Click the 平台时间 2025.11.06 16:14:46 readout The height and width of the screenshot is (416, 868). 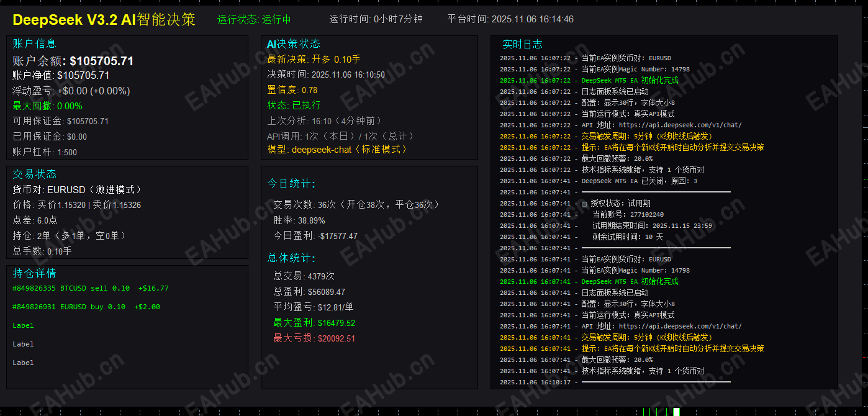point(510,19)
